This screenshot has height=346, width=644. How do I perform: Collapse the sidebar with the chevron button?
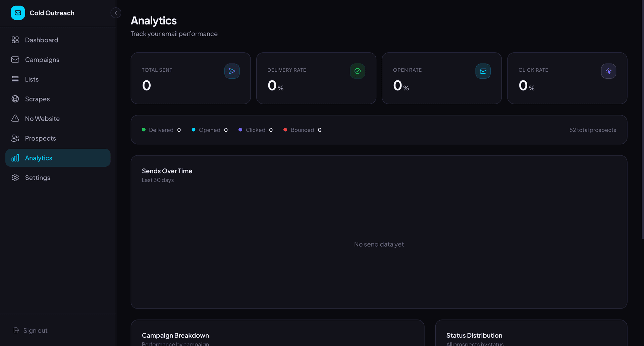(116, 13)
